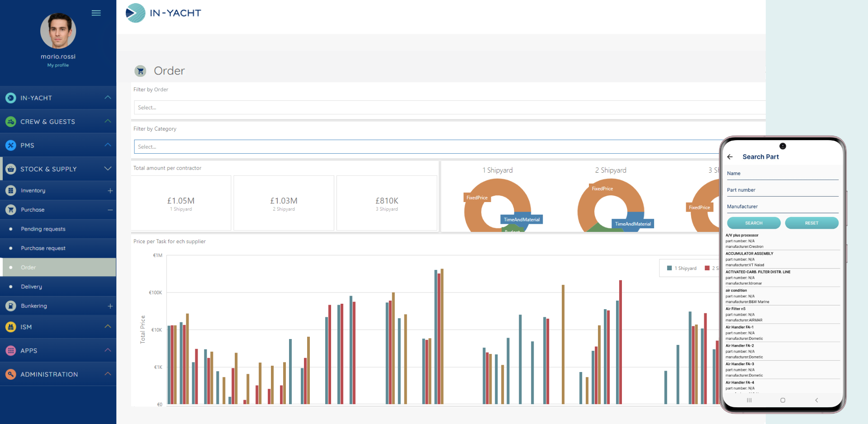Screen dimensions: 868x424
Task: Click the PMS wrench icon
Action: [x=11, y=145]
